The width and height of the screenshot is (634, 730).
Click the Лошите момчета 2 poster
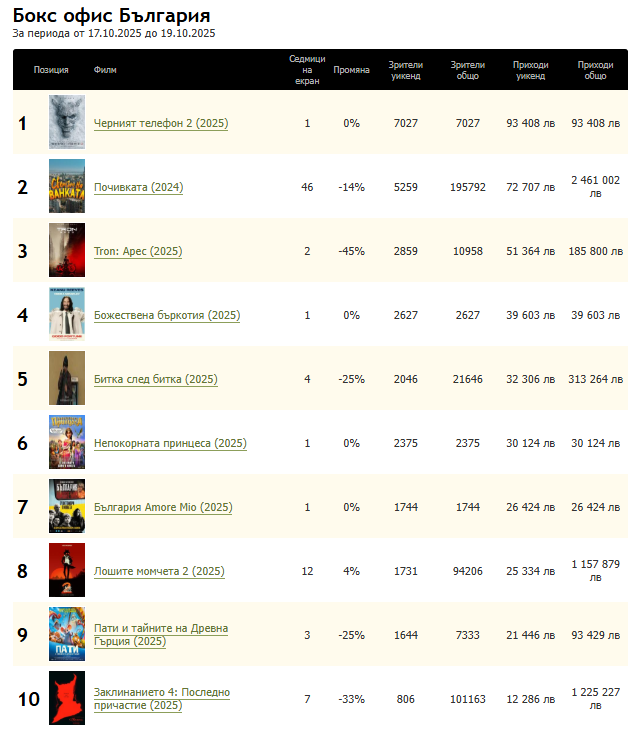point(67,570)
